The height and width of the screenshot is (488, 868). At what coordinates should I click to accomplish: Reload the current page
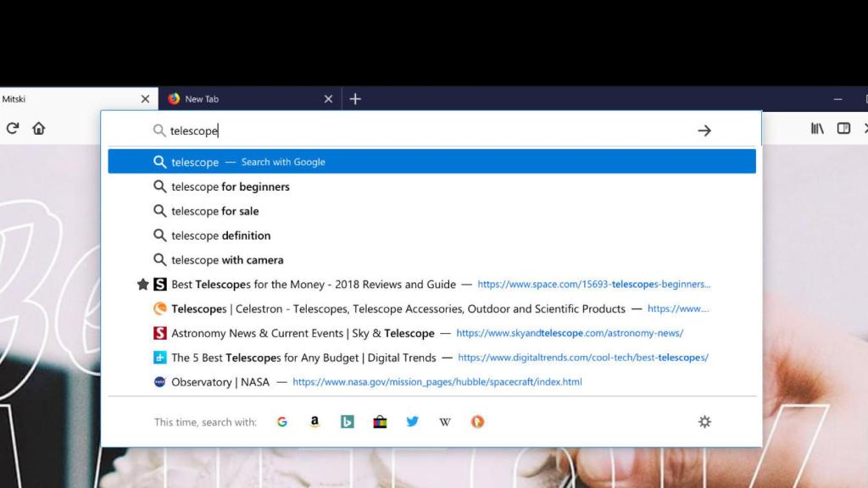(x=12, y=128)
